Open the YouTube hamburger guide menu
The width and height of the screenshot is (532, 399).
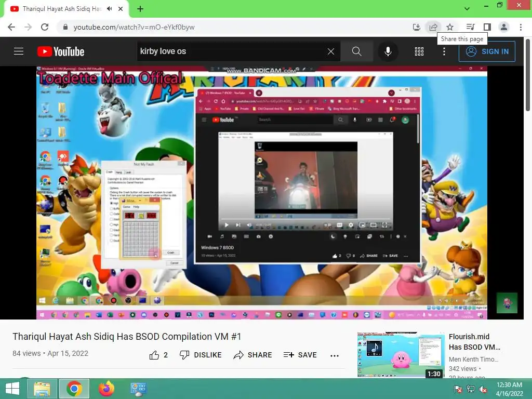tap(19, 51)
